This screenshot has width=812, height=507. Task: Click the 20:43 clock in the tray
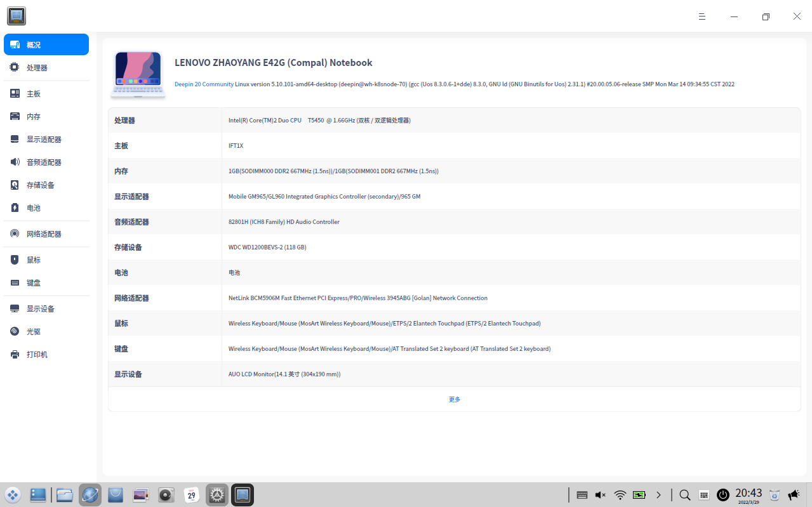(749, 495)
